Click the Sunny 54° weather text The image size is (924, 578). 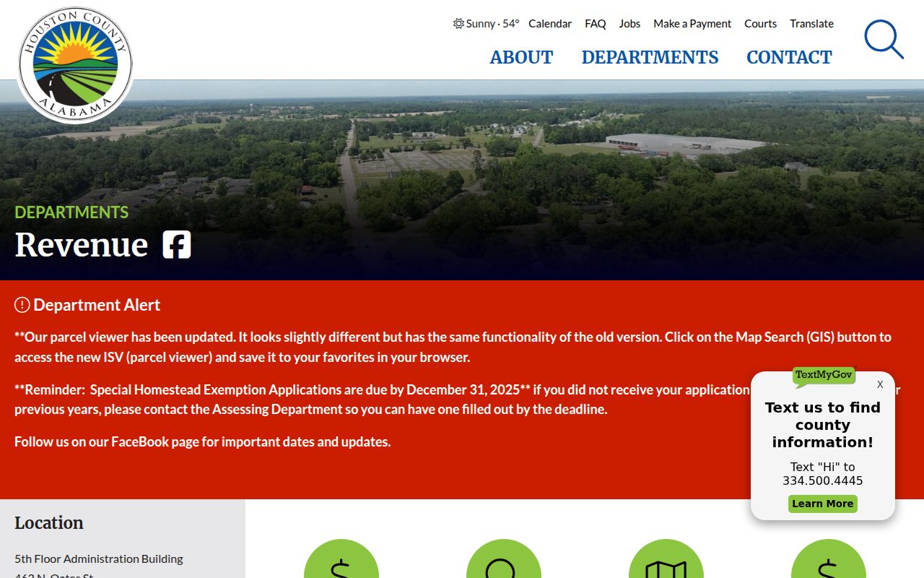492,24
